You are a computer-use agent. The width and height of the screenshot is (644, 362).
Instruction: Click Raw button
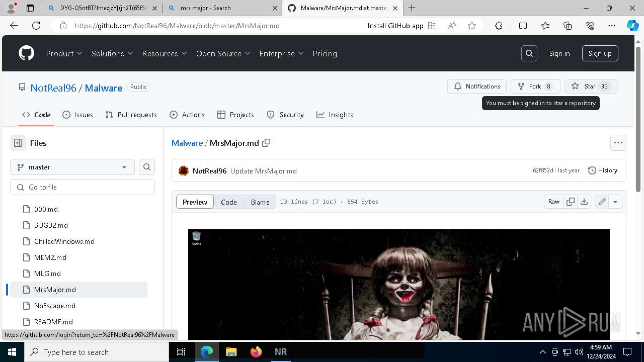554,202
